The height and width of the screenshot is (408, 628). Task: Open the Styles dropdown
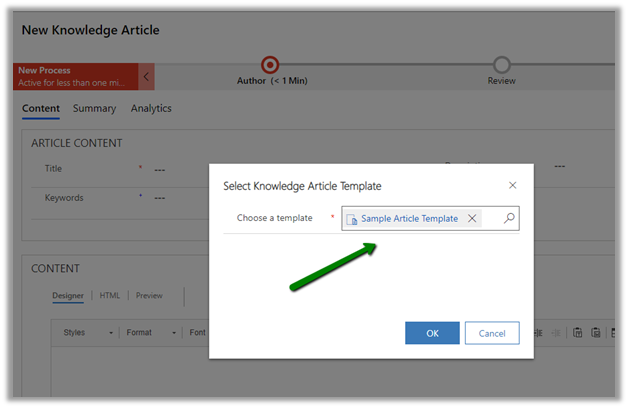pyautogui.click(x=87, y=332)
